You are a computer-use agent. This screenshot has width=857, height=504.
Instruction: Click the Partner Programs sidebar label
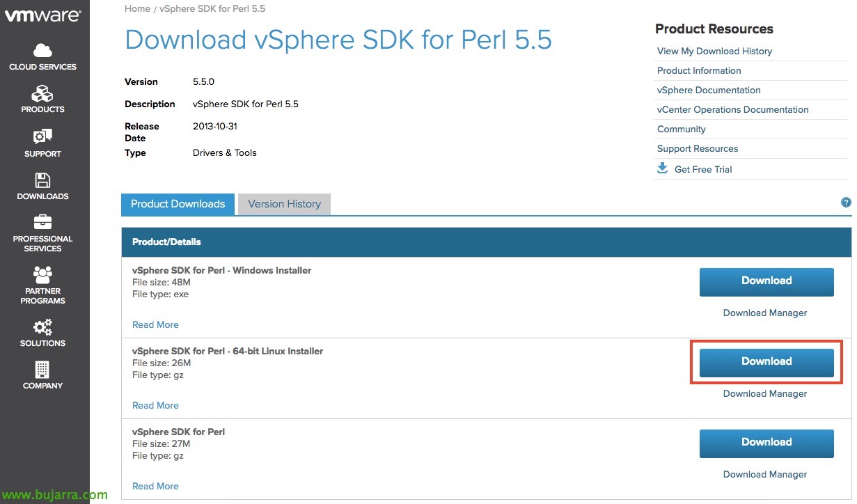42,296
